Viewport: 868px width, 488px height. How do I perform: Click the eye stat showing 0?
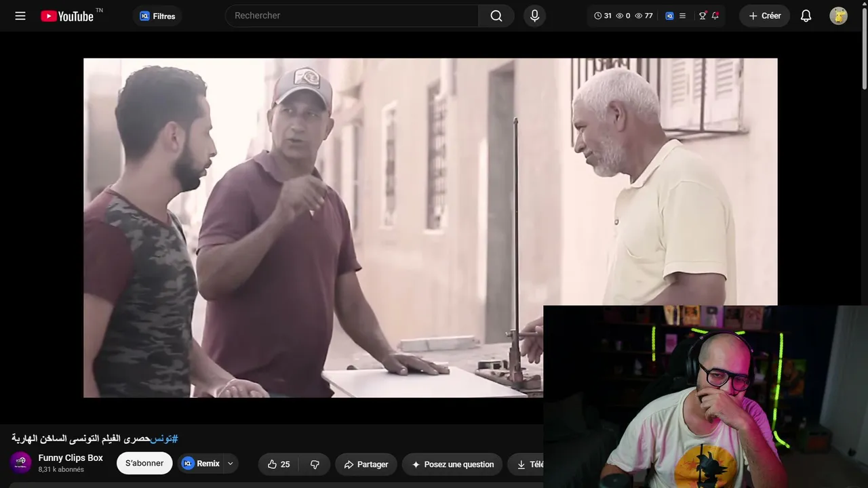point(623,16)
